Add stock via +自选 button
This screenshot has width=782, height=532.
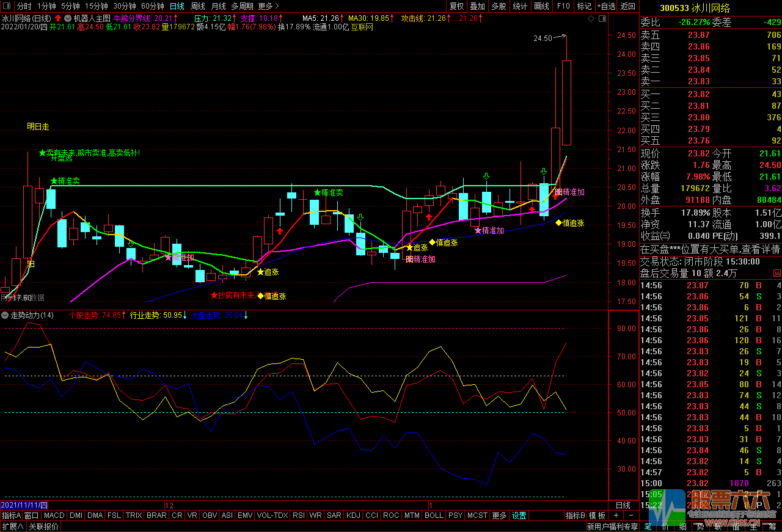(x=606, y=6)
